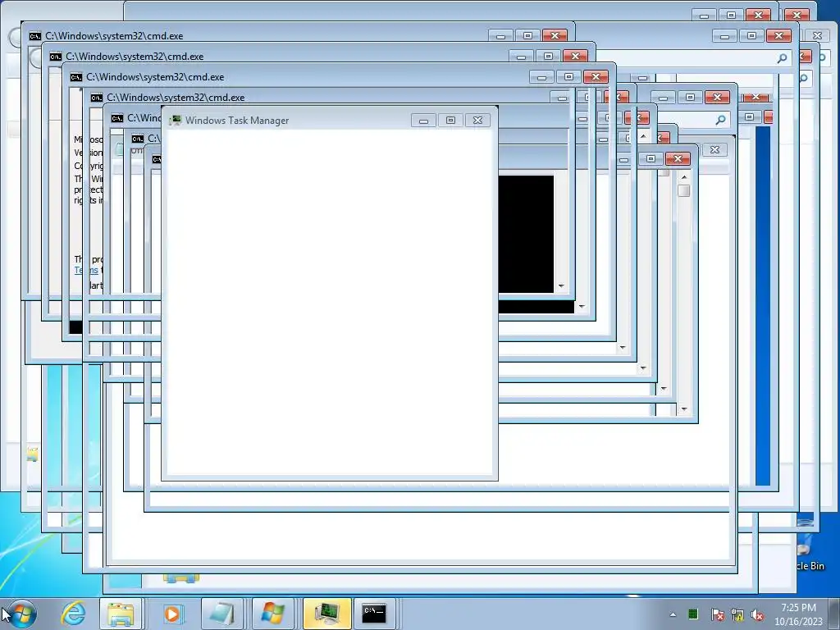Open the network status tray icon
Image resolution: width=840 pixels, height=630 pixels.
tap(737, 614)
